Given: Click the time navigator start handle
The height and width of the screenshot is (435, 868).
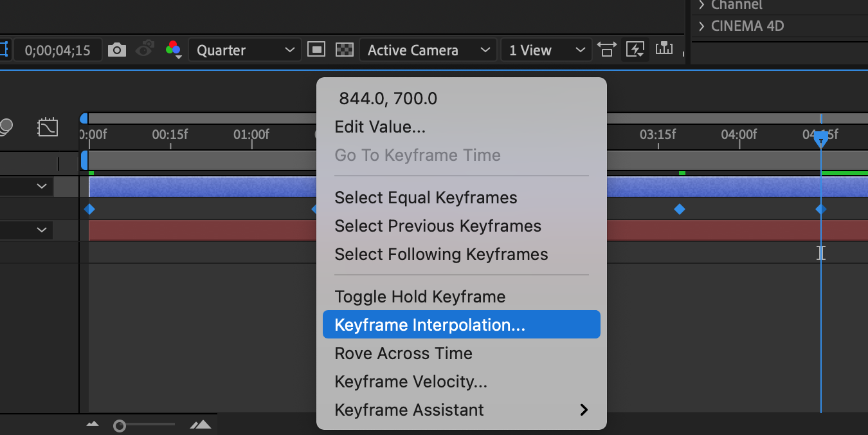Looking at the screenshot, I should click(x=84, y=118).
